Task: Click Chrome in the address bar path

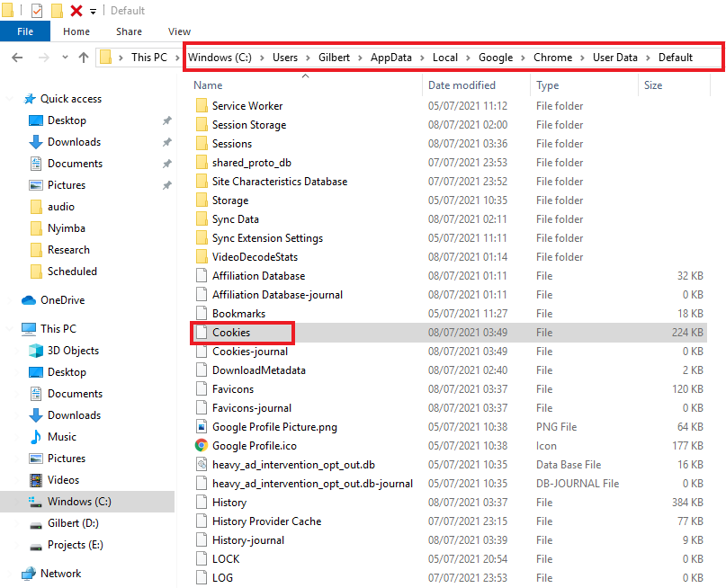Action: 553,58
